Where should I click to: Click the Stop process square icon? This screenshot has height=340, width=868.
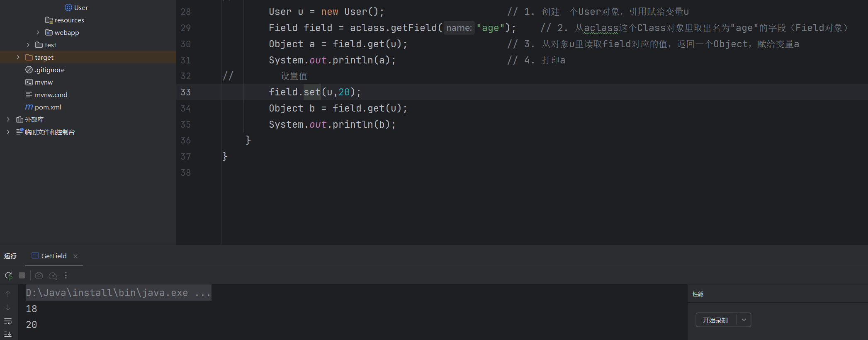click(22, 275)
